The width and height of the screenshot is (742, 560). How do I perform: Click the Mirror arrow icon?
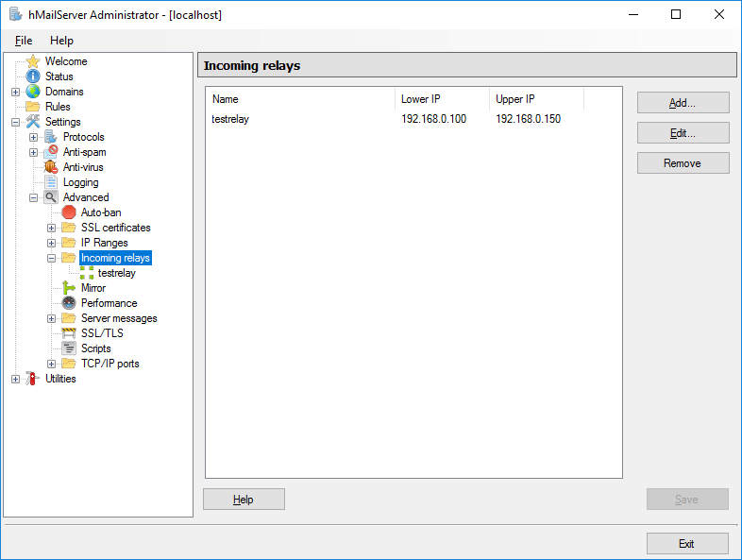(69, 288)
